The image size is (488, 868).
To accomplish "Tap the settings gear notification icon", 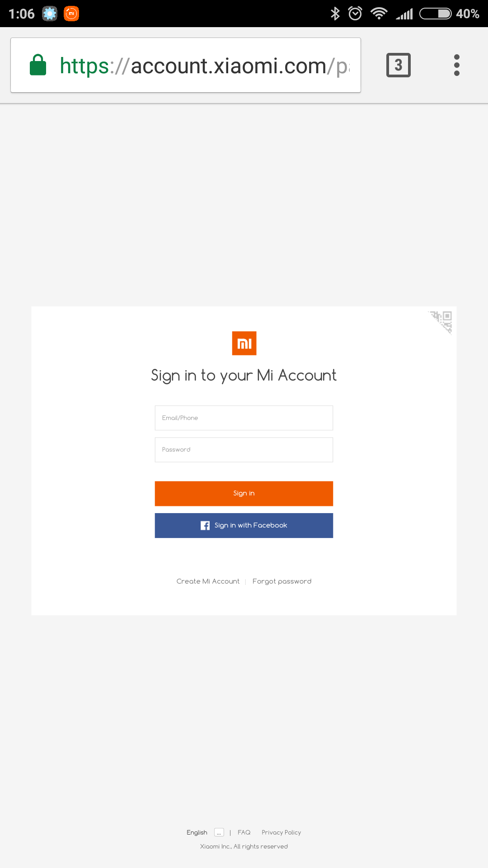I will pos(50,14).
